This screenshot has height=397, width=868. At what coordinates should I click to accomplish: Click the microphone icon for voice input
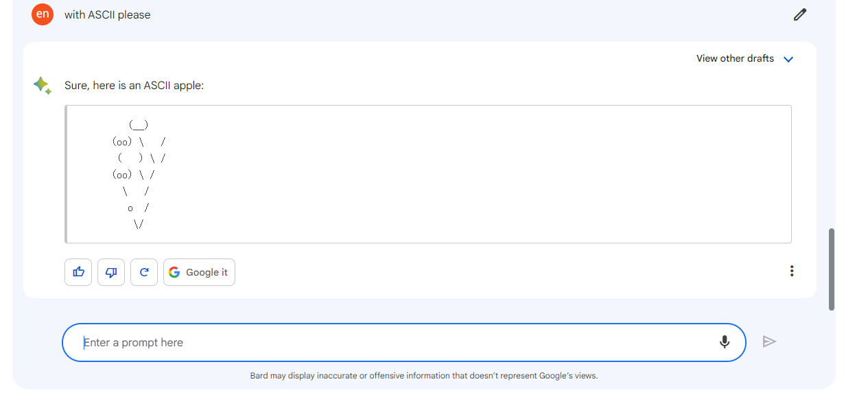coord(724,341)
